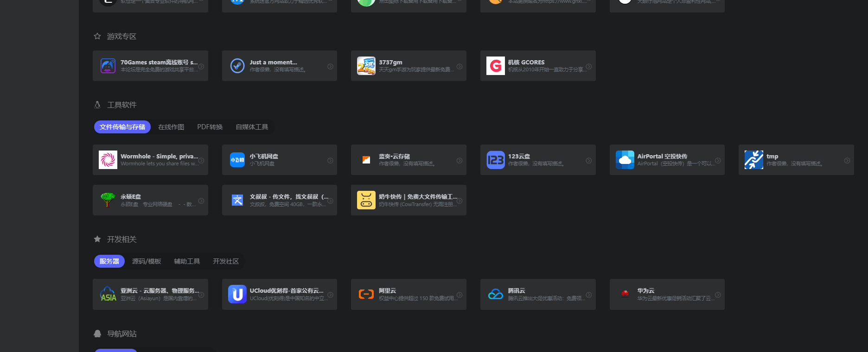Open the 机核 GCORES title link
This screenshot has width=868, height=352.
pos(526,62)
